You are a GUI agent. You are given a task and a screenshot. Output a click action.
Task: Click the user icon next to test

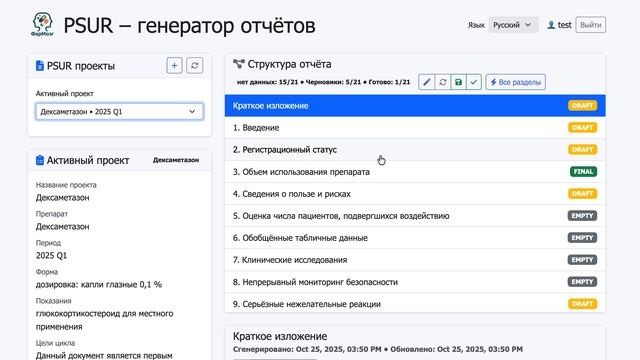[x=551, y=25]
